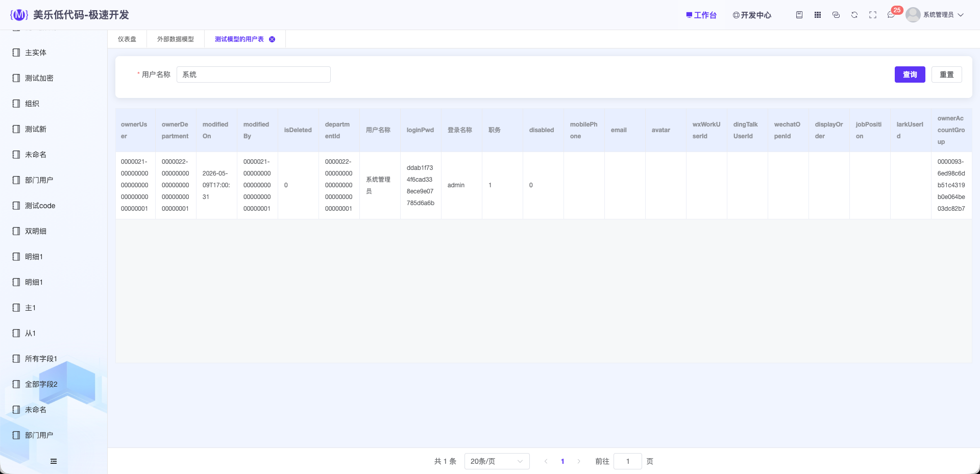The height and width of the screenshot is (474, 980).
Task: Expand the 系统管理员 user dropdown
Action: point(935,15)
